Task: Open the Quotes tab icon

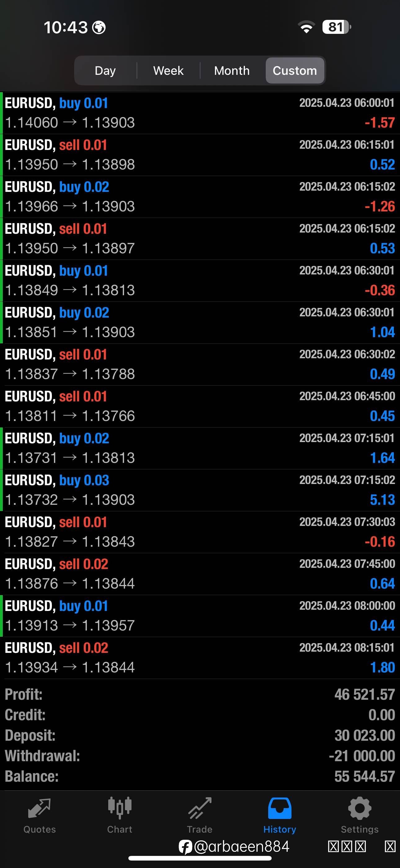Action: 39,808
